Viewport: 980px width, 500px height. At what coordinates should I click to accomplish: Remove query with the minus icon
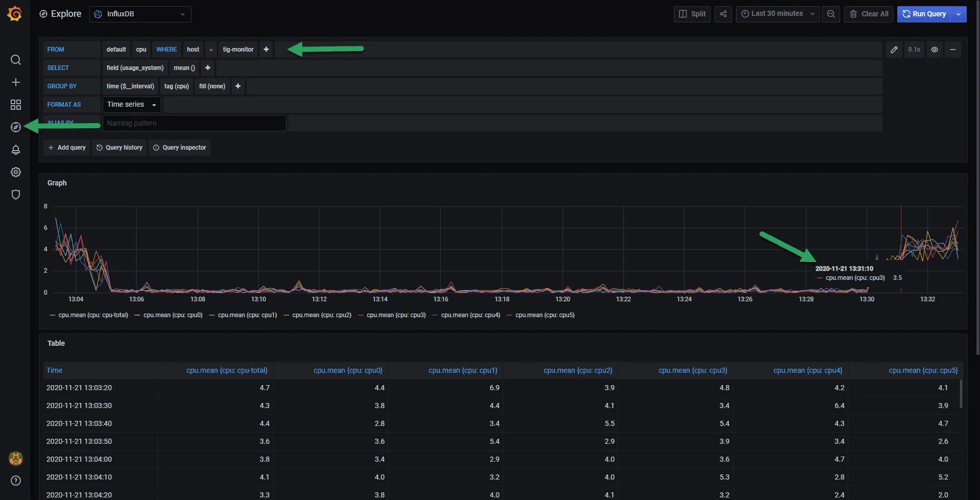tap(953, 50)
